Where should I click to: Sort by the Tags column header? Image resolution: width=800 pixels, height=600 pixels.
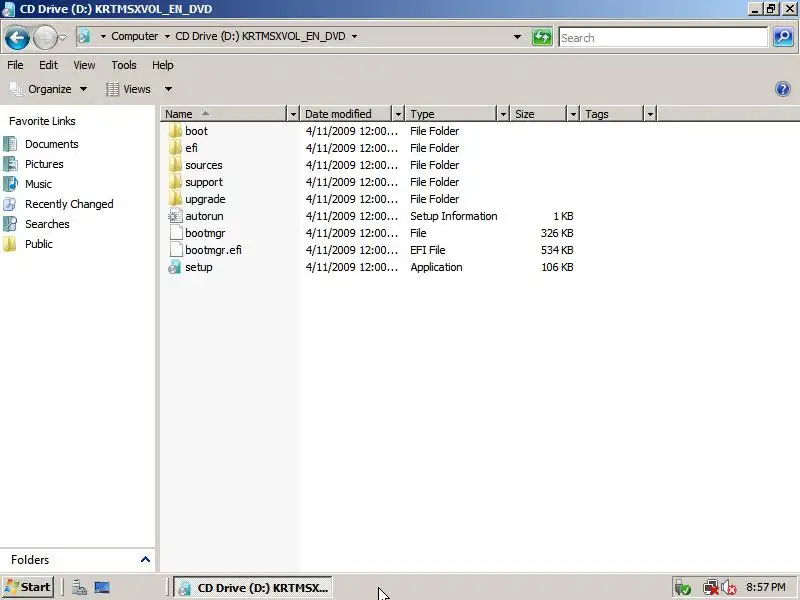click(x=612, y=114)
